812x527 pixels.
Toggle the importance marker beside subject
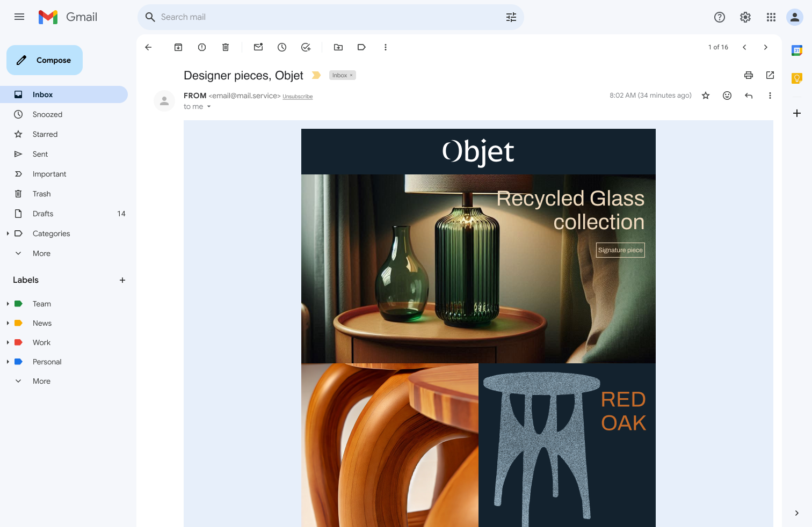[x=316, y=75]
